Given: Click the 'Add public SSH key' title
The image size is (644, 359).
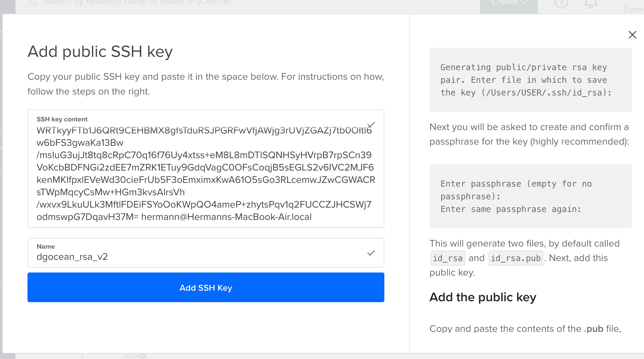Looking at the screenshot, I should point(100,51).
